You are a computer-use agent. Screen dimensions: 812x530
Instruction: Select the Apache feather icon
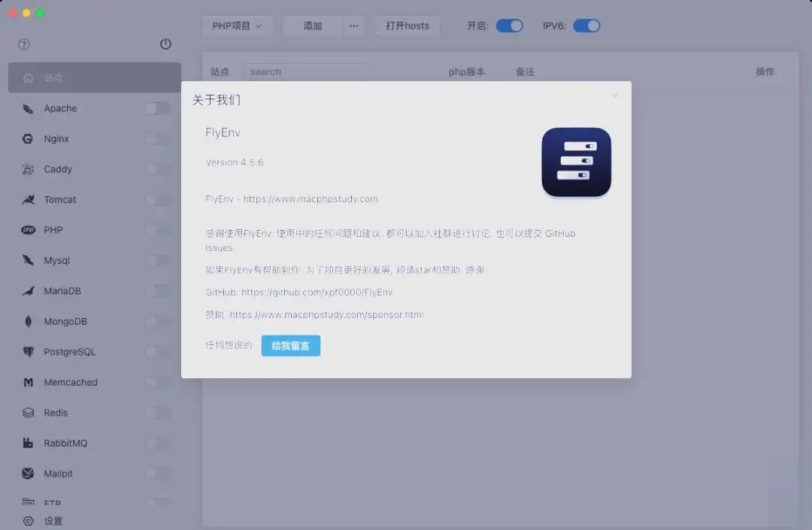coord(28,109)
